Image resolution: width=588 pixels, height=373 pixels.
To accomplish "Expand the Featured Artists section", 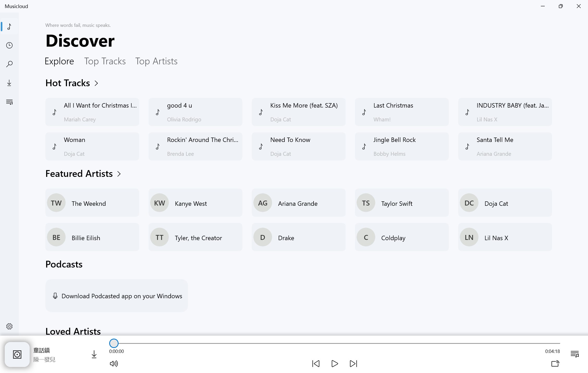I will [119, 174].
